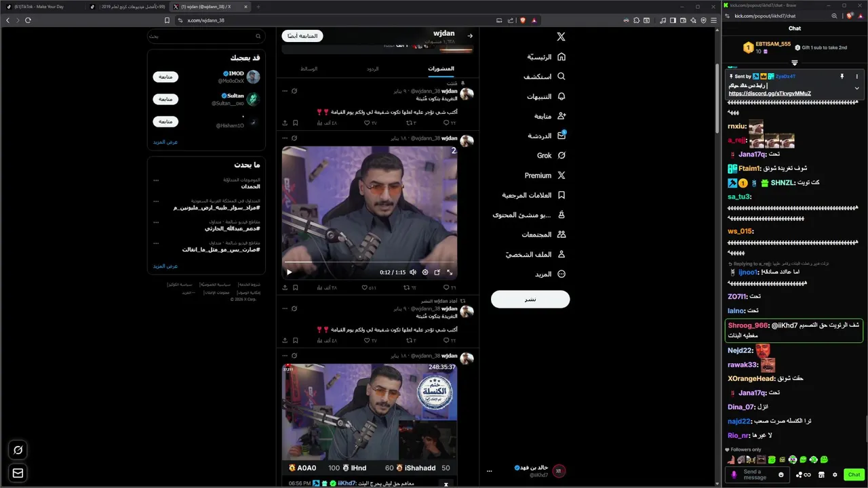868x488 pixels.
Task: Expand the video to fullscreen
Action: point(450,272)
